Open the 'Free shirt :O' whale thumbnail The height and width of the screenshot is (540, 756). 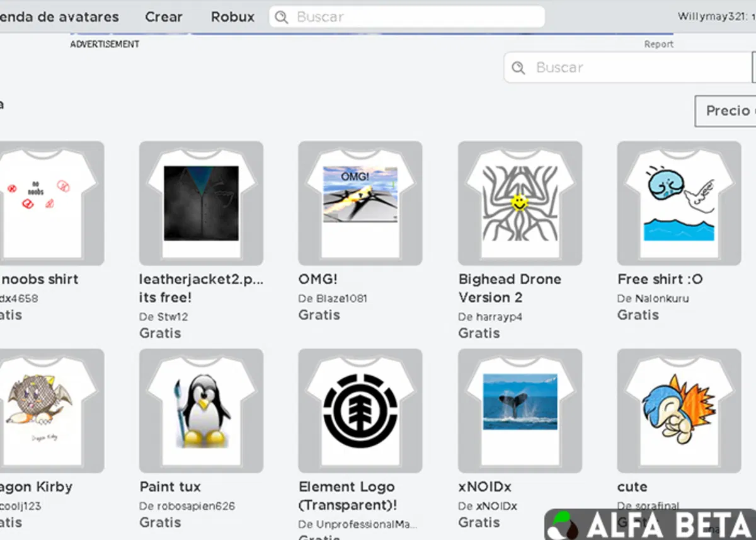pyautogui.click(x=679, y=202)
